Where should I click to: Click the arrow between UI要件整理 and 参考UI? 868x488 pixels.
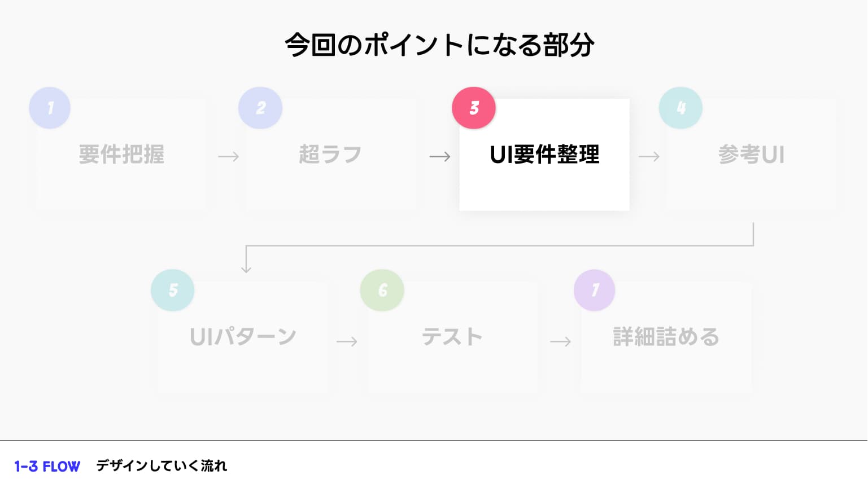click(649, 156)
